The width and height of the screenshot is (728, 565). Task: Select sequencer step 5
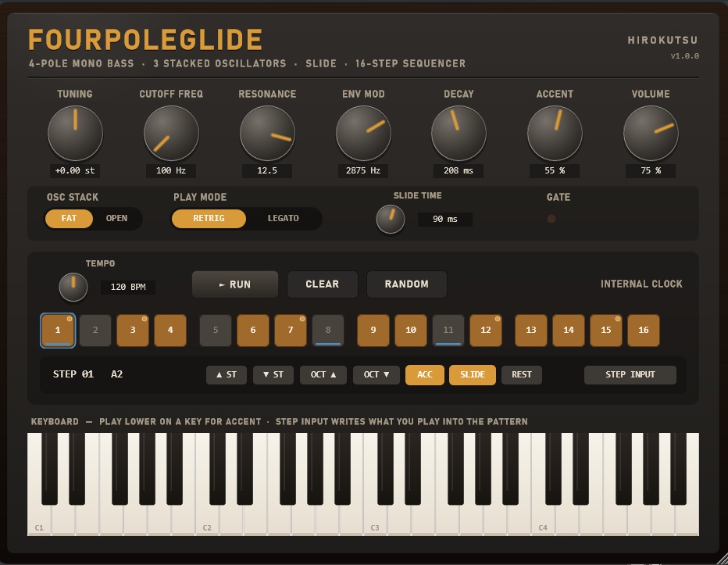click(x=216, y=331)
